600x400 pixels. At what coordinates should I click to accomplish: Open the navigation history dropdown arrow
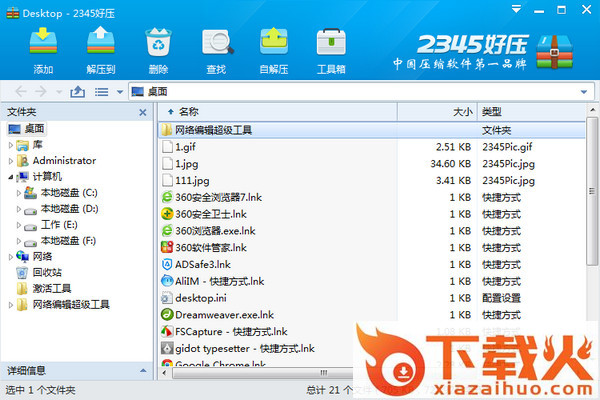(x=59, y=92)
